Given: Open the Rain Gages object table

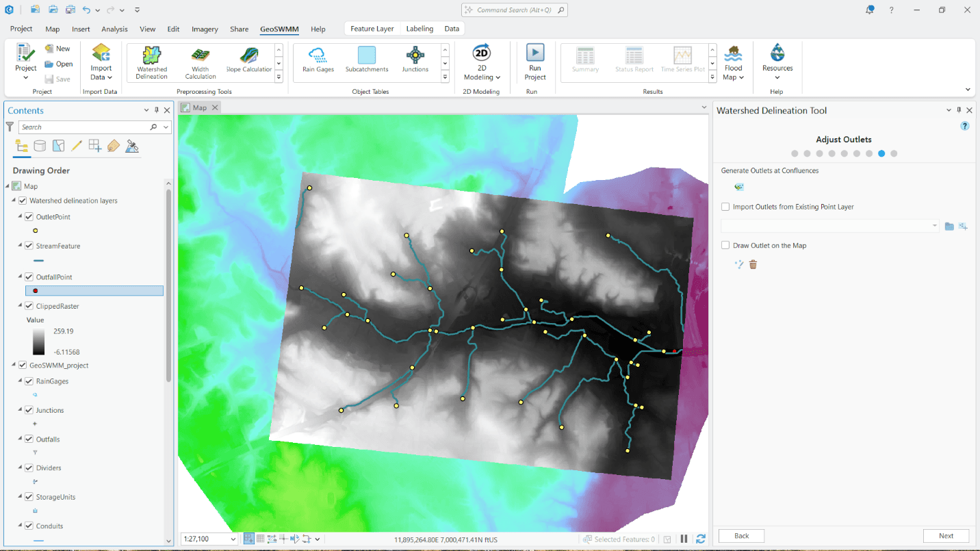Looking at the screenshot, I should (318, 60).
